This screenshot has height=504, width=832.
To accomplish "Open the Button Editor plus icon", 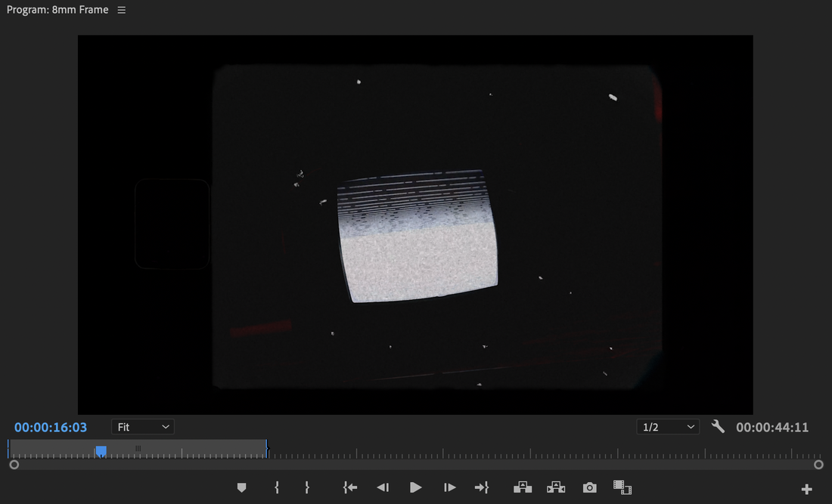I will click(x=806, y=489).
